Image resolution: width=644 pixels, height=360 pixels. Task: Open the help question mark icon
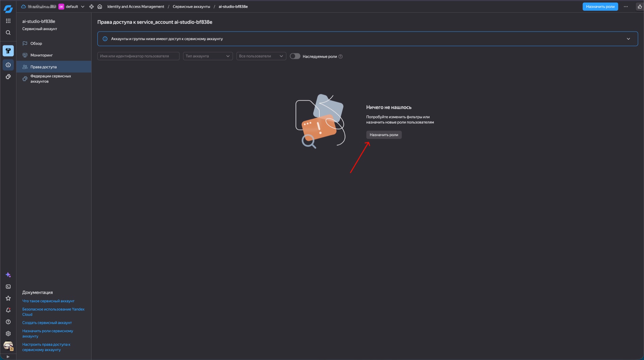pos(8,322)
